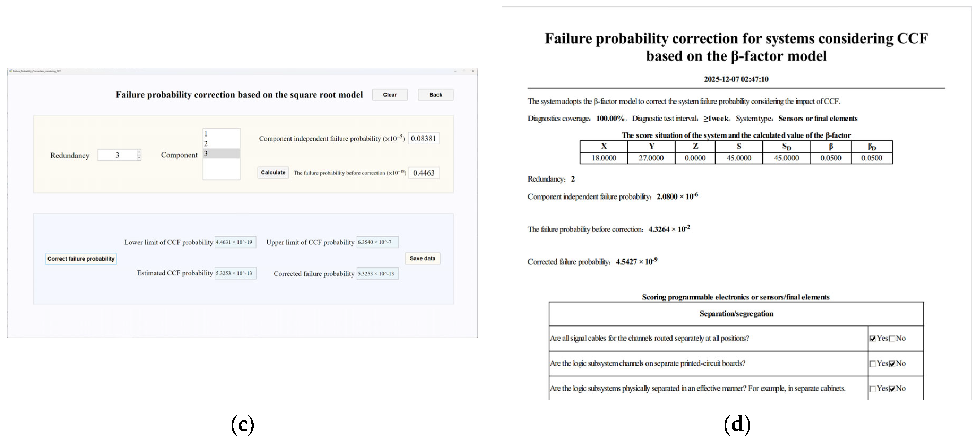Check Yes for signal cables routed separately
This screenshot has width=980, height=443.
[873, 339]
